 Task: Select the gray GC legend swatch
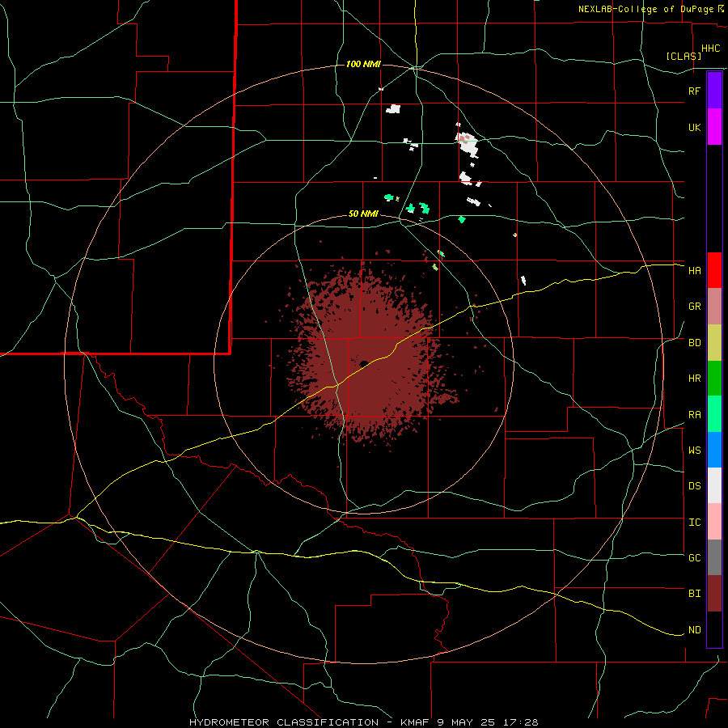pos(714,557)
